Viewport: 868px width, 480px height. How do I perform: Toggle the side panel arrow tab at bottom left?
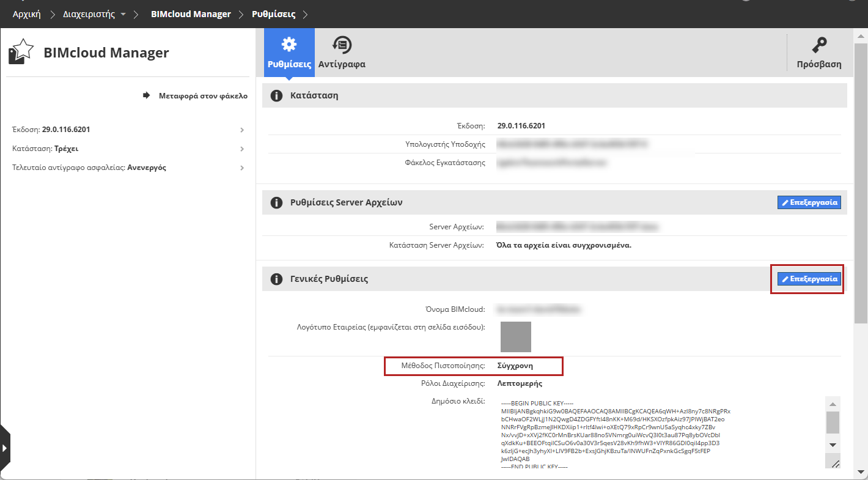pyautogui.click(x=5, y=448)
